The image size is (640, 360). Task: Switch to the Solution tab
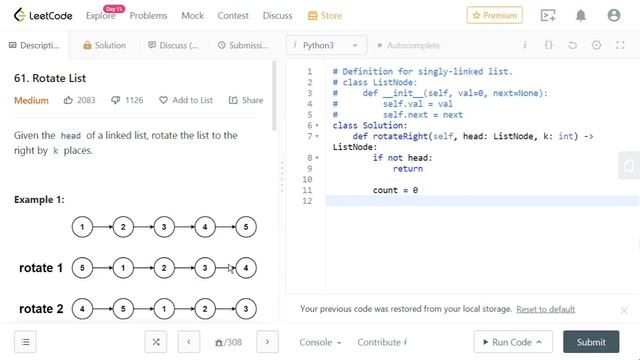[104, 45]
